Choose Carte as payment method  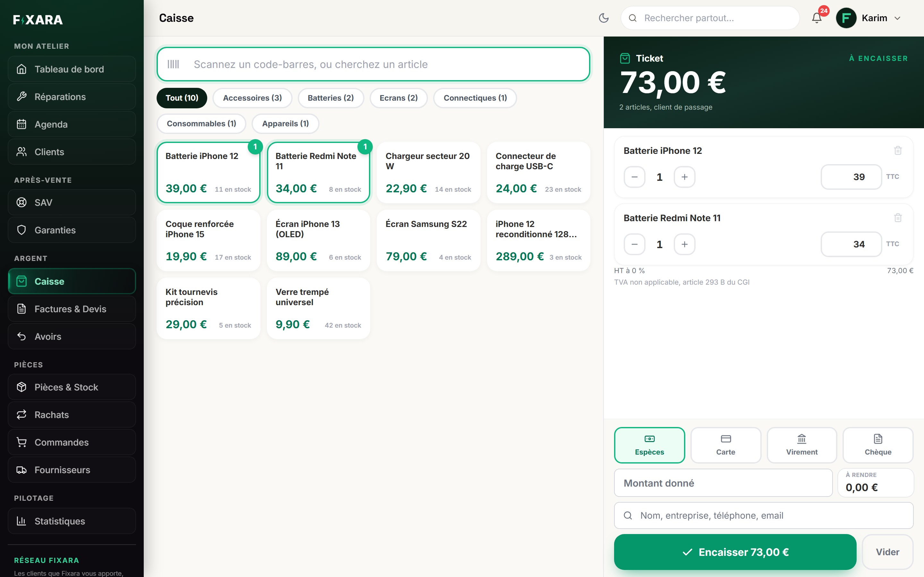coord(725,445)
